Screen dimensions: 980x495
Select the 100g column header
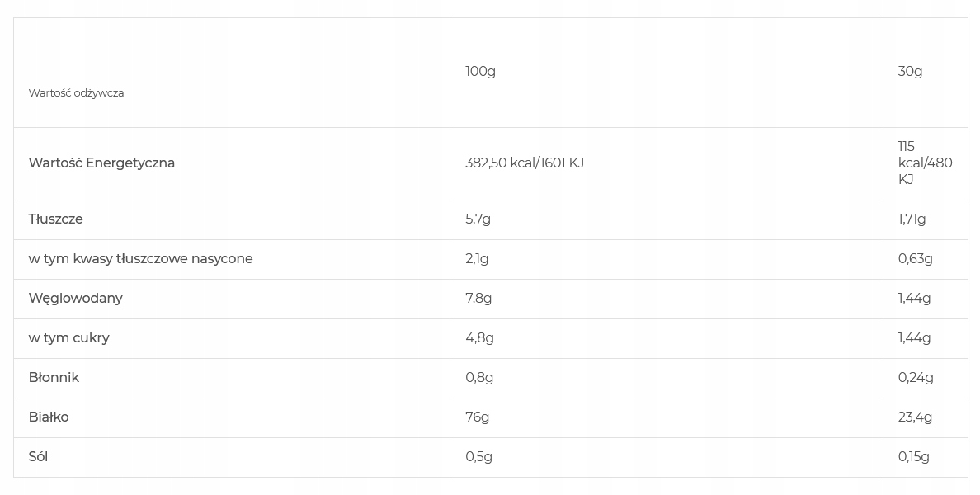pos(480,72)
